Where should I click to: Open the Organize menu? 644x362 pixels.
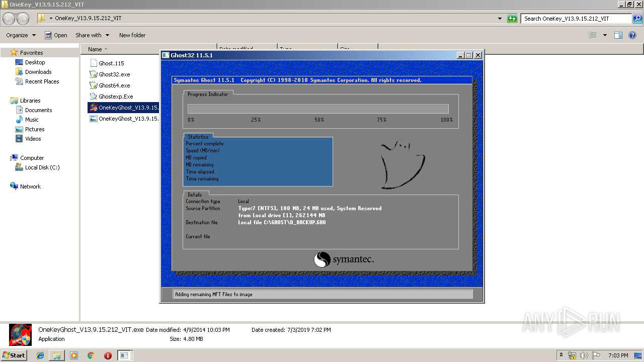tap(21, 35)
